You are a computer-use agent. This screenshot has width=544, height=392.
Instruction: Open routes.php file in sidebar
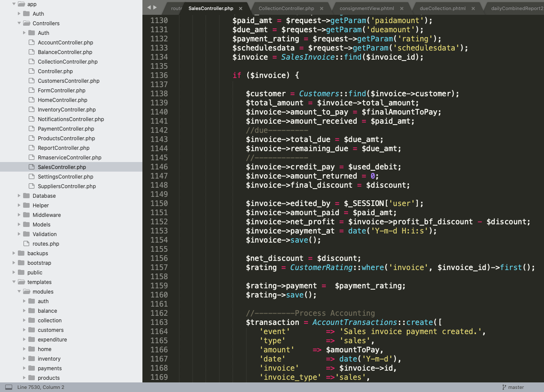point(46,244)
